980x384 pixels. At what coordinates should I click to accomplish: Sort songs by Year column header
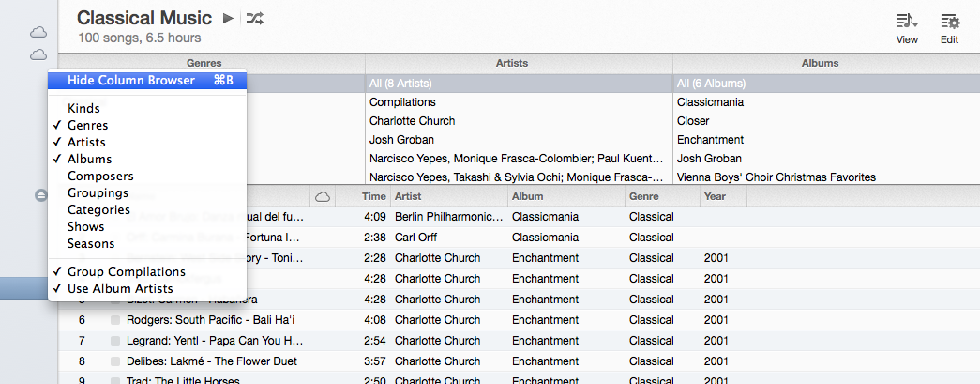724,196
